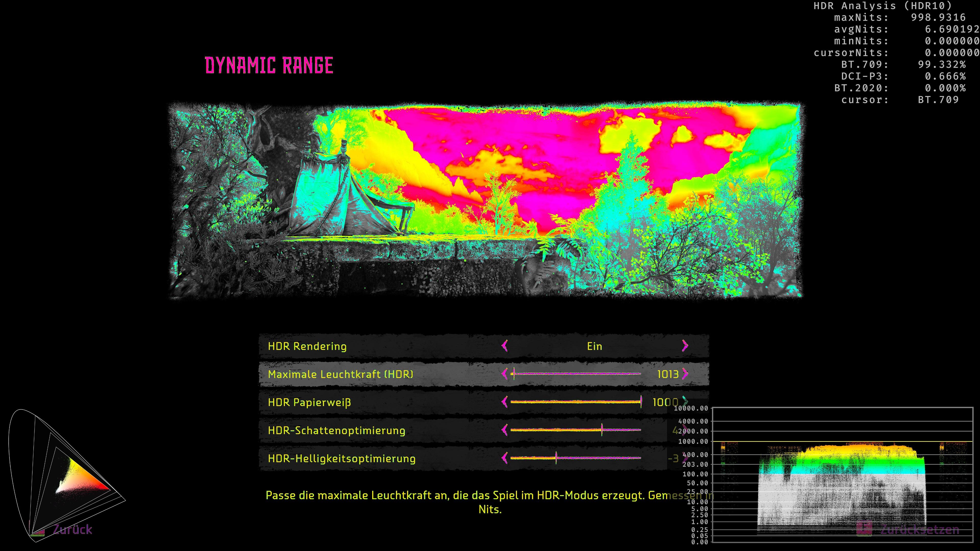The width and height of the screenshot is (980, 551).
Task: Decrease Maximale Leuchtkraft with left arrow
Action: click(x=505, y=374)
